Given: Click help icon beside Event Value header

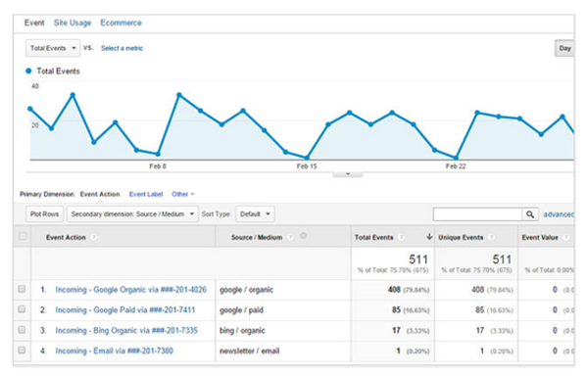Looking at the screenshot, I should pyautogui.click(x=566, y=237).
